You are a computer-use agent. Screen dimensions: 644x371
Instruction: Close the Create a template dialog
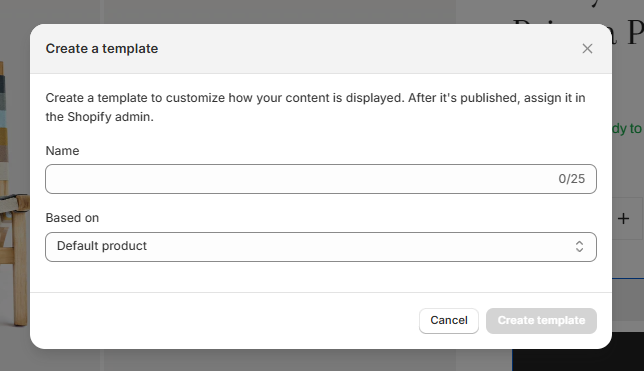[x=587, y=48]
